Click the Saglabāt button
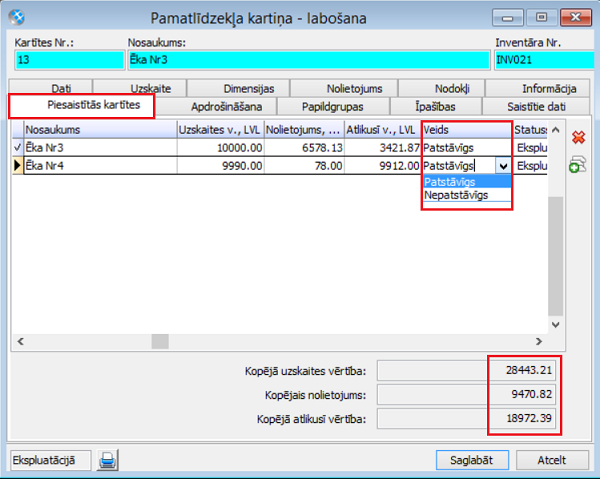 (472, 460)
